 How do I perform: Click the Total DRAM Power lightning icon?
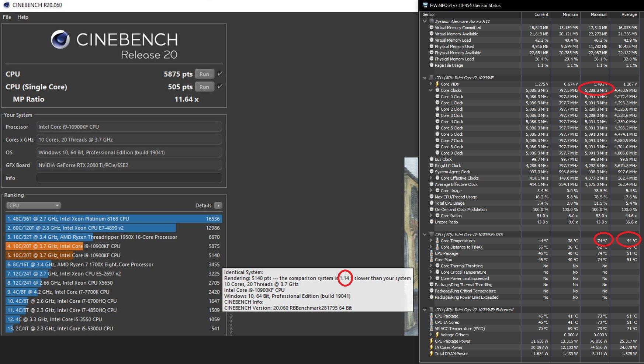coord(431,354)
